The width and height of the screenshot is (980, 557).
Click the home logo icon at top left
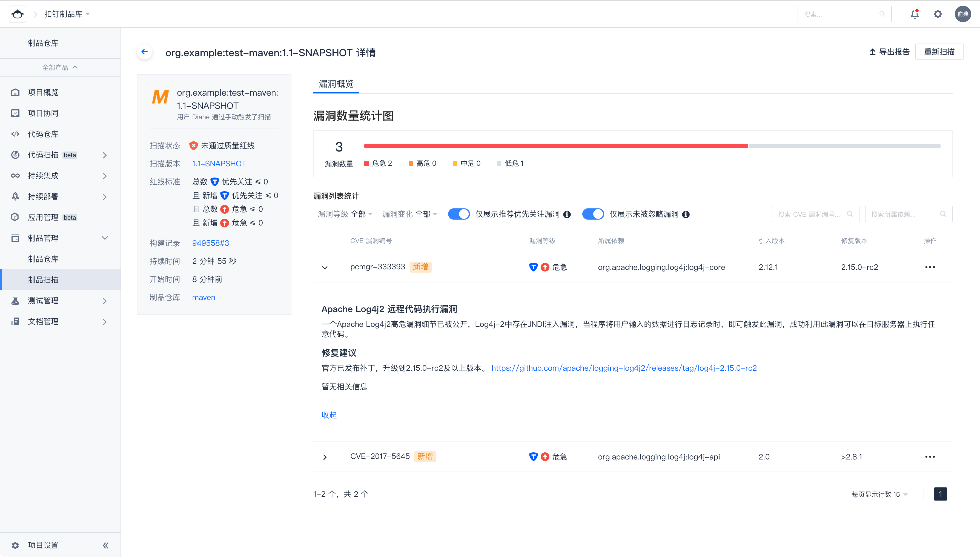tap(18, 14)
